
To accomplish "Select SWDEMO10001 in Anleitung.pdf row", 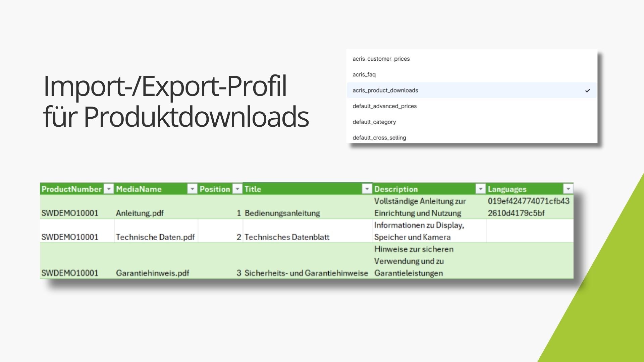I will tap(77, 207).
